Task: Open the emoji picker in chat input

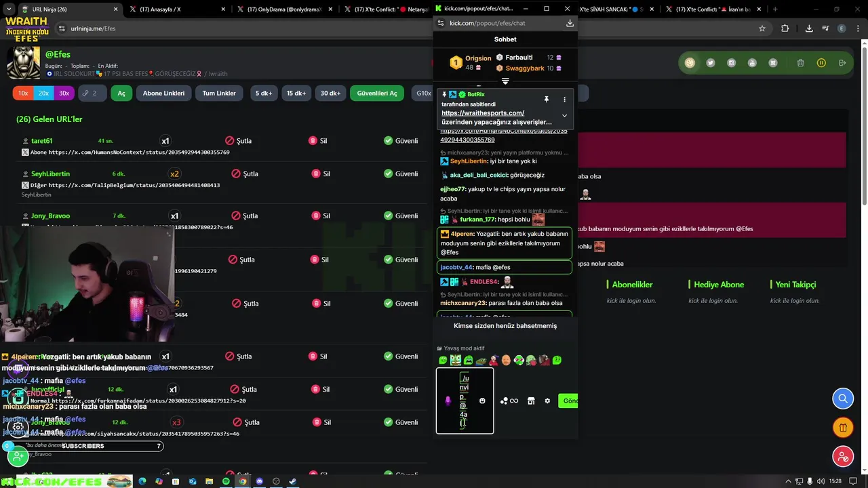Action: click(482, 401)
